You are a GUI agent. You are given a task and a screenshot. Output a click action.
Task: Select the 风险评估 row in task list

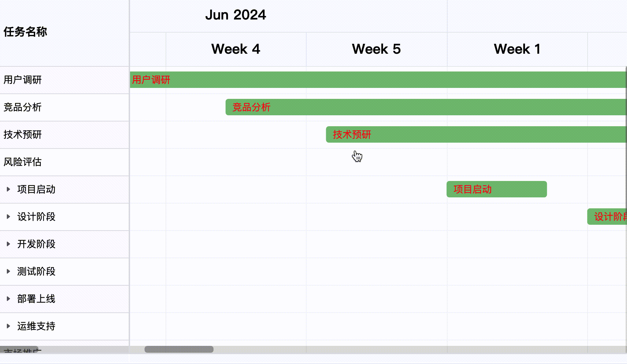click(23, 162)
